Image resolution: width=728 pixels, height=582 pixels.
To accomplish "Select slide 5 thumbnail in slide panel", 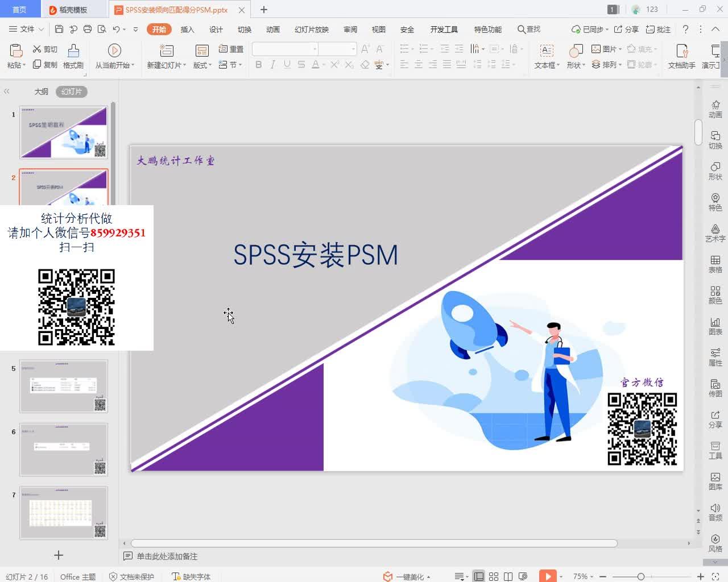I will (x=64, y=386).
